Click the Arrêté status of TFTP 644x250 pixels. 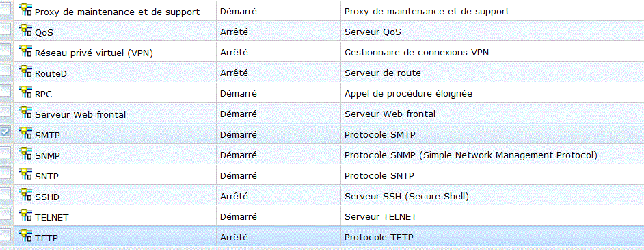click(x=234, y=237)
